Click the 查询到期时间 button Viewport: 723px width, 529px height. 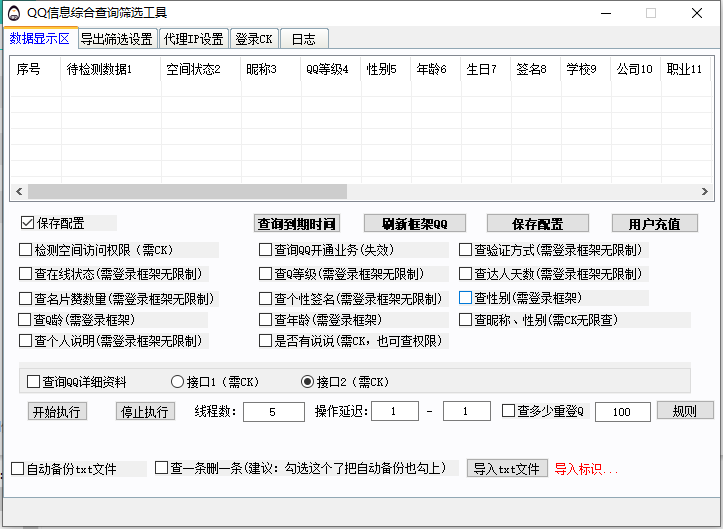click(x=296, y=223)
